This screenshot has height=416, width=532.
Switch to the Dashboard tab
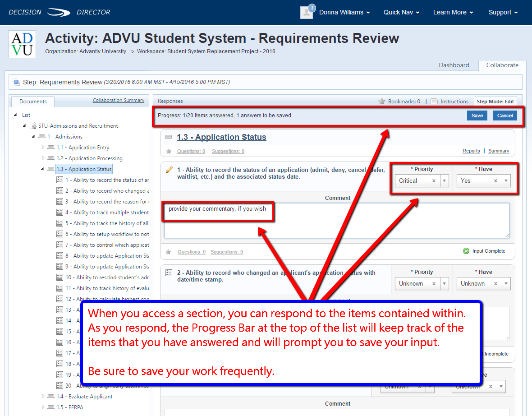coord(454,65)
